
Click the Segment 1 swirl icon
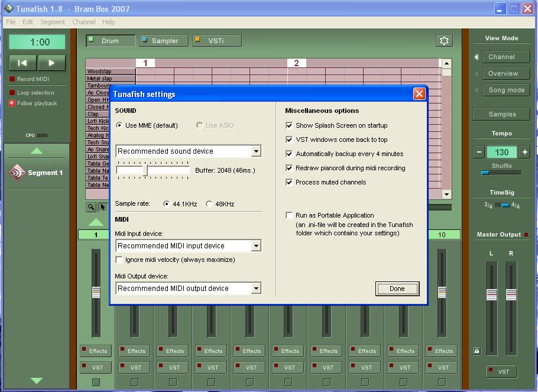tap(17, 173)
